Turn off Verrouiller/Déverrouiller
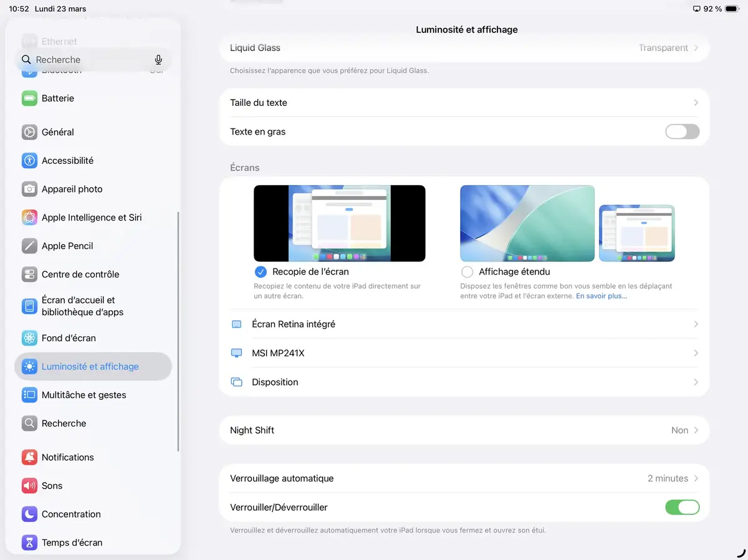Viewport: 748px width, 560px height. (682, 507)
